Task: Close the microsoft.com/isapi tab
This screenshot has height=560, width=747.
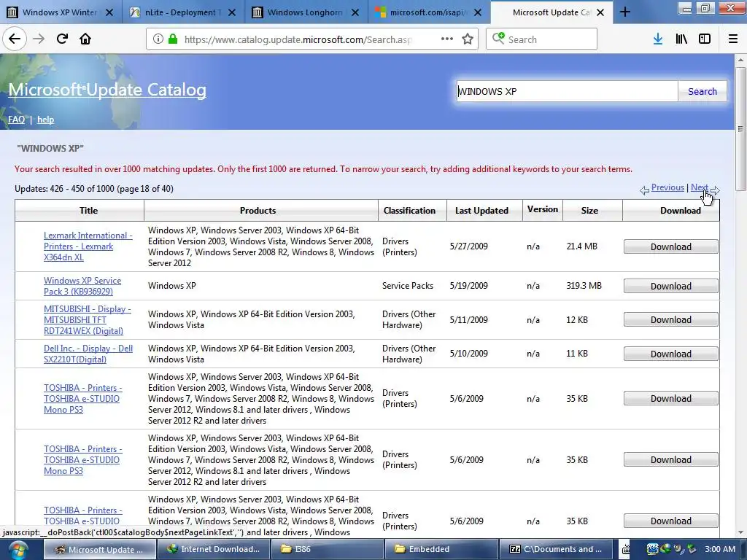Action: coord(478,12)
